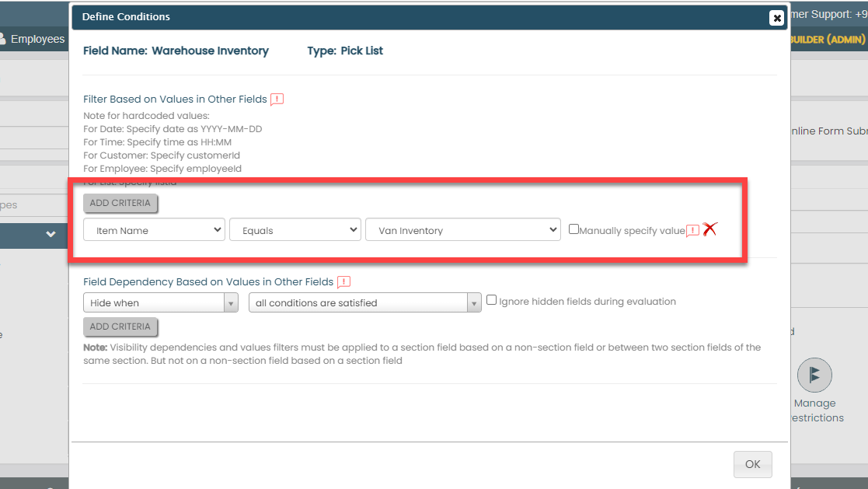868x489 pixels.
Task: Open the all conditions are satisfied dropdown
Action: 364,302
